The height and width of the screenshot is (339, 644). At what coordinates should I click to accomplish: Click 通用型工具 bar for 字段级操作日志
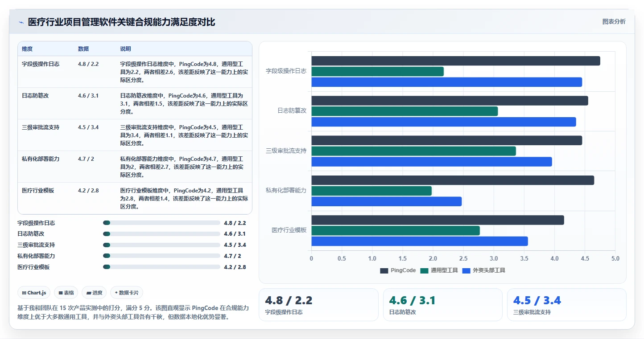[x=377, y=71]
